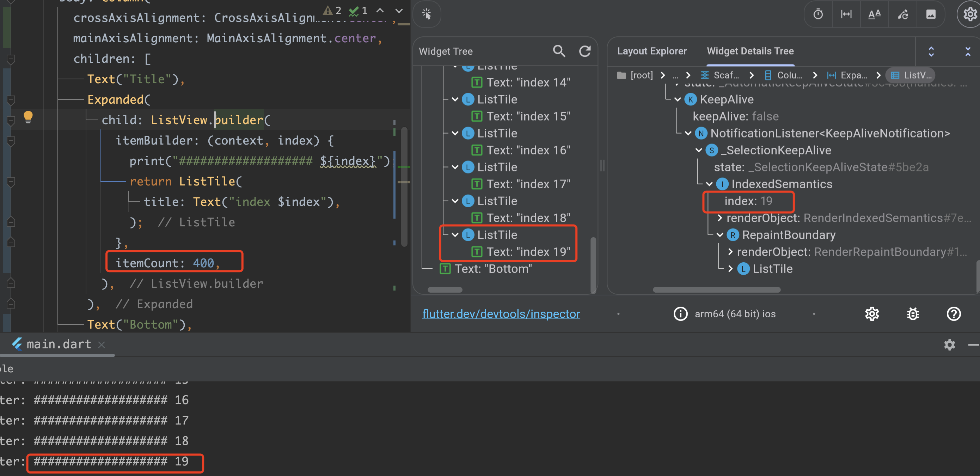This screenshot has height=476, width=980.
Task: Collapse ListTile containing index 16
Action: [x=455, y=133]
